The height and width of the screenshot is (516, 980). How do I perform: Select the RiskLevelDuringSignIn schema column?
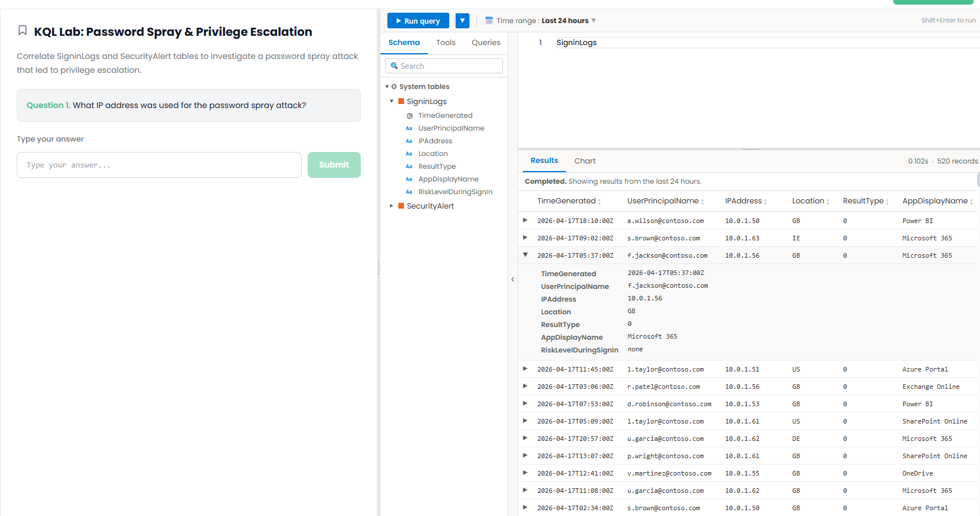[x=455, y=192]
